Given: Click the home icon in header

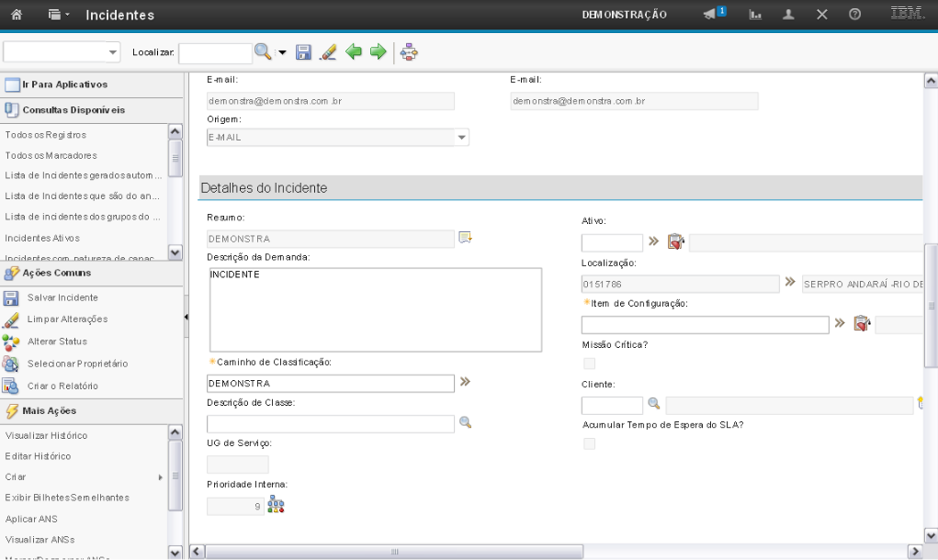Looking at the screenshot, I should [x=17, y=15].
